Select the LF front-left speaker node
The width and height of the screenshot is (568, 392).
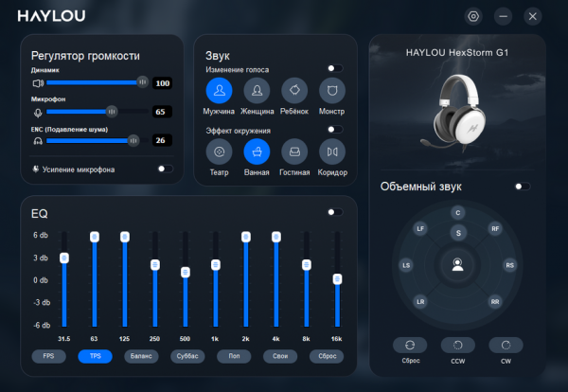[420, 228]
